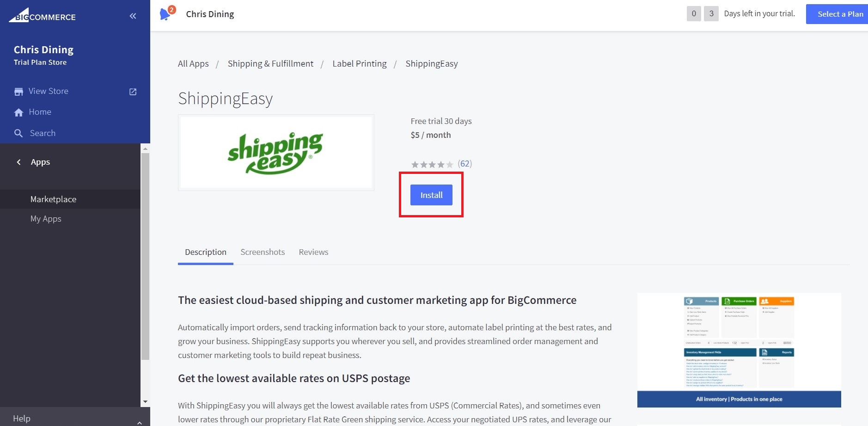This screenshot has height=426, width=868.
Task: Install the ShippingEasy app
Action: click(431, 195)
